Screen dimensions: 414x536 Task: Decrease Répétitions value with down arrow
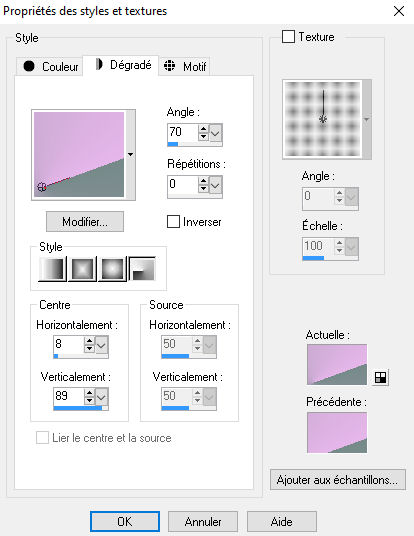(x=203, y=189)
